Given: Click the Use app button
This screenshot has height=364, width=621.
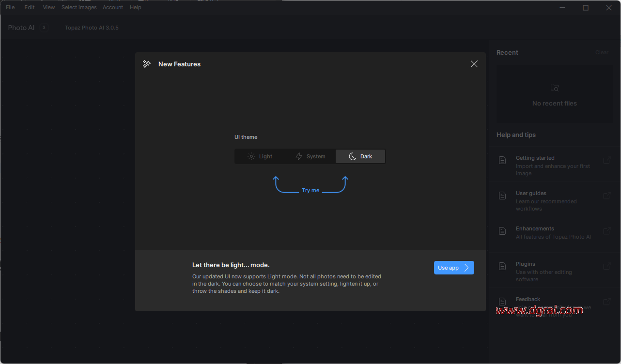Looking at the screenshot, I should point(454,268).
